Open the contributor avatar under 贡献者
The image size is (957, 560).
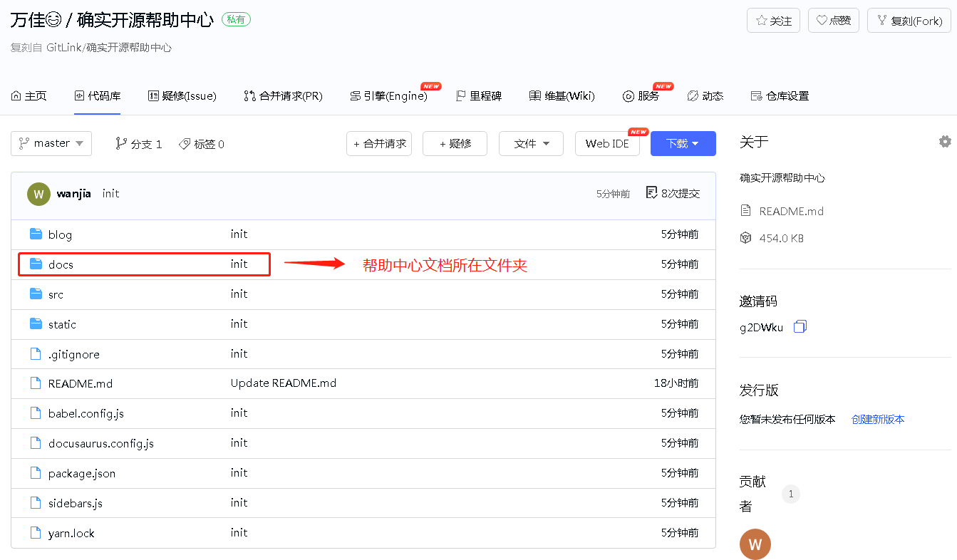click(755, 544)
